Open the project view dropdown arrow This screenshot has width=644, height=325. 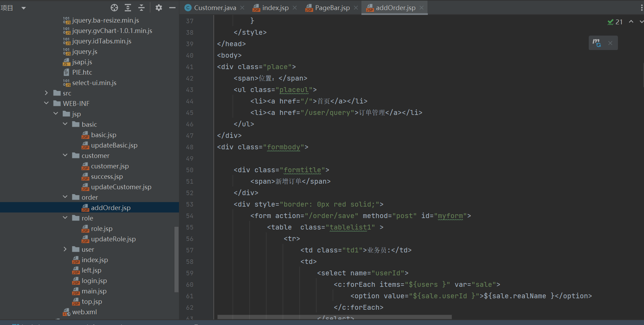pyautogui.click(x=24, y=8)
